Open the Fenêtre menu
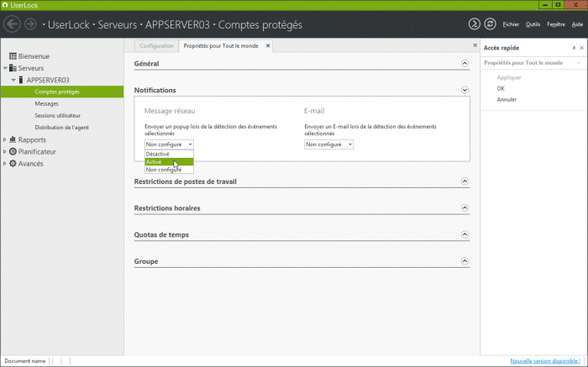 coord(556,24)
